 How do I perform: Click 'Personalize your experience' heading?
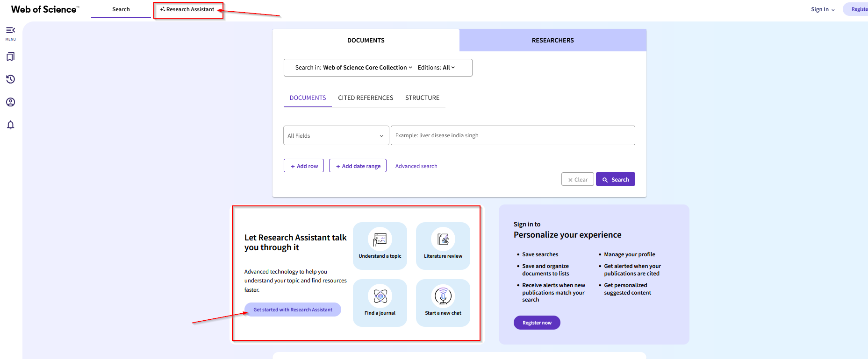[567, 235]
